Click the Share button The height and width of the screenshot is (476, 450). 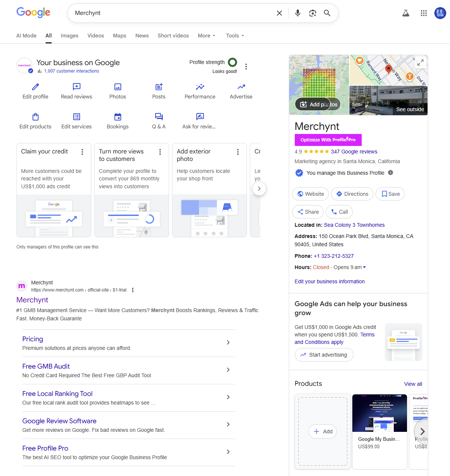308,212
